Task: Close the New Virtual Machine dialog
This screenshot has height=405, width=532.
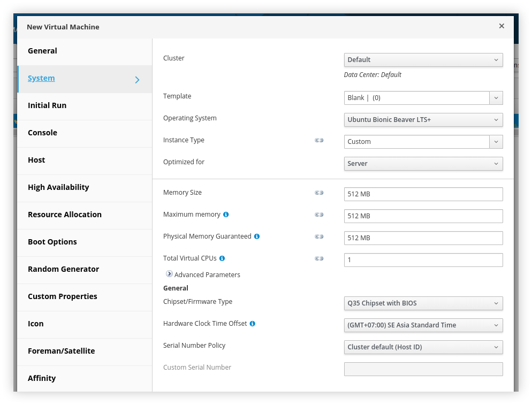Action: tap(501, 26)
